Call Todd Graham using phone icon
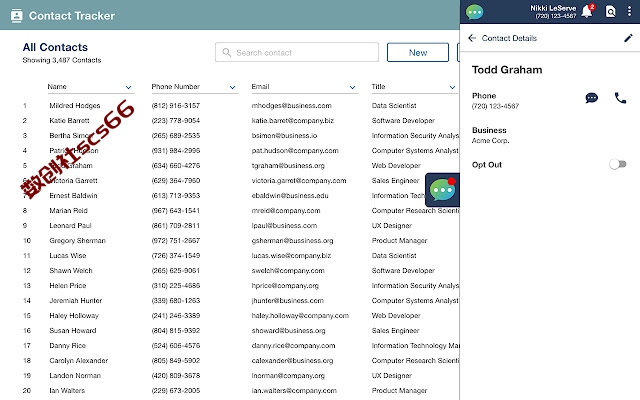 (x=620, y=98)
